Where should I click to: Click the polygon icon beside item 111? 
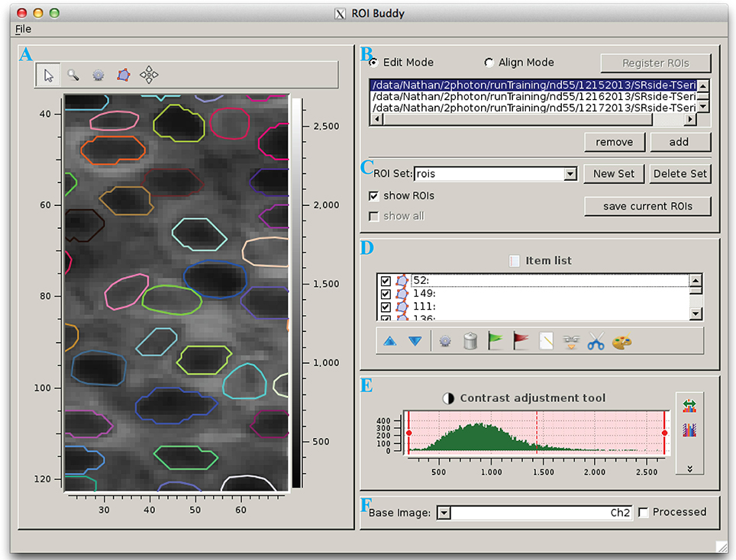(402, 307)
